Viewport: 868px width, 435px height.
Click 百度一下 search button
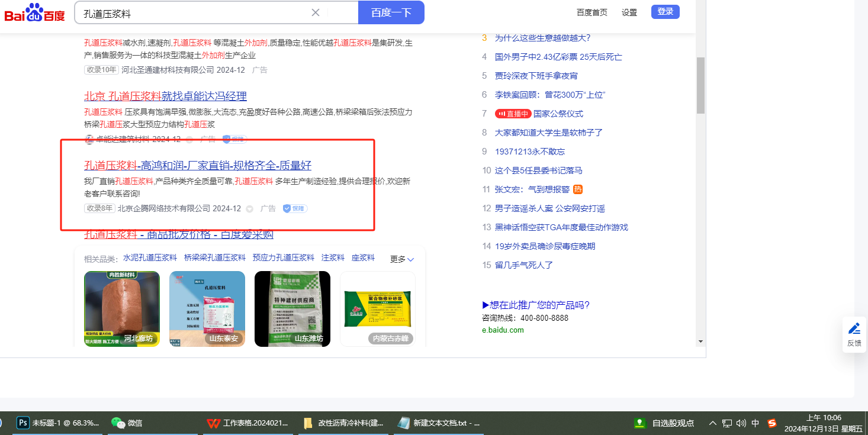click(x=391, y=12)
